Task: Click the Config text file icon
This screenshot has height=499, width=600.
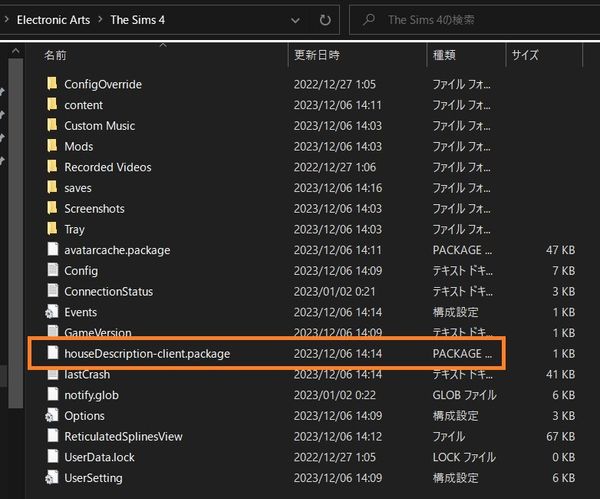Action: click(53, 270)
